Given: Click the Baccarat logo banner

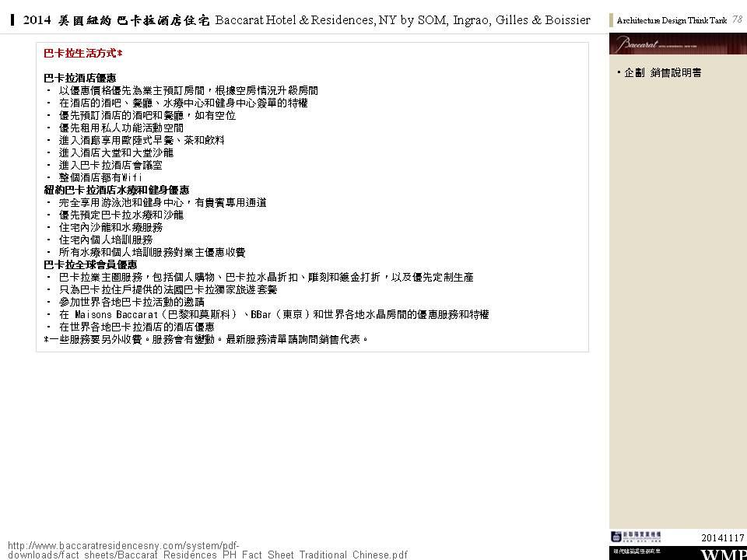Looking at the screenshot, I should pyautogui.click(x=677, y=44).
